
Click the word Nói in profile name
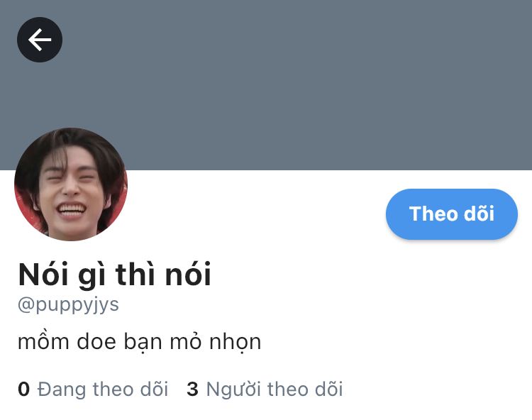pos(43,275)
